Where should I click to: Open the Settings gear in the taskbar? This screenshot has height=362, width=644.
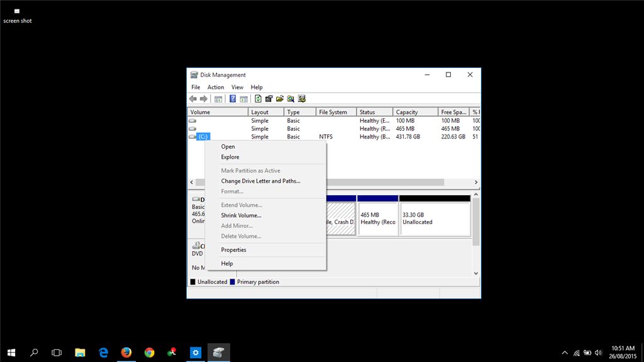(x=196, y=353)
